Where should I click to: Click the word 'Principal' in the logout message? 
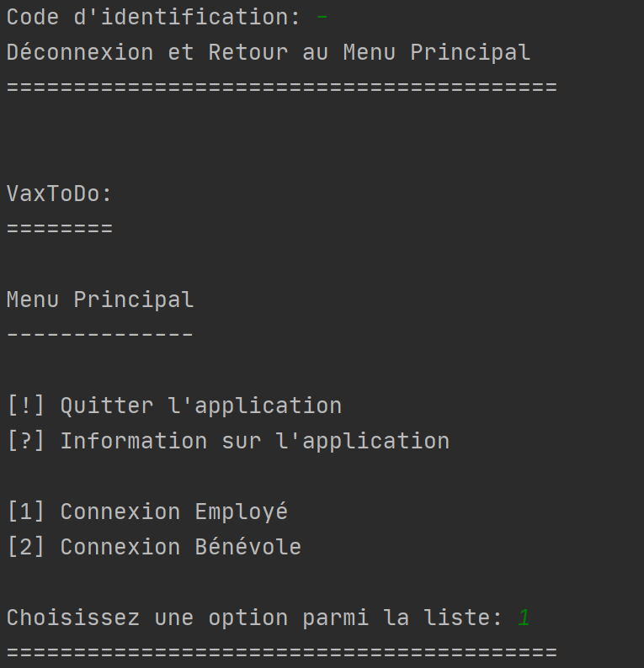coord(470,52)
